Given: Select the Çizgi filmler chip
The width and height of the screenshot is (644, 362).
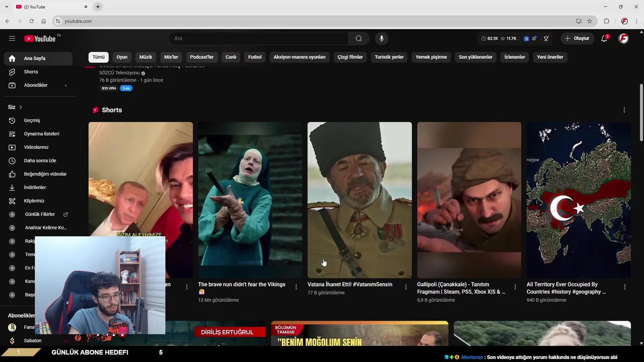Looking at the screenshot, I should tap(350, 57).
